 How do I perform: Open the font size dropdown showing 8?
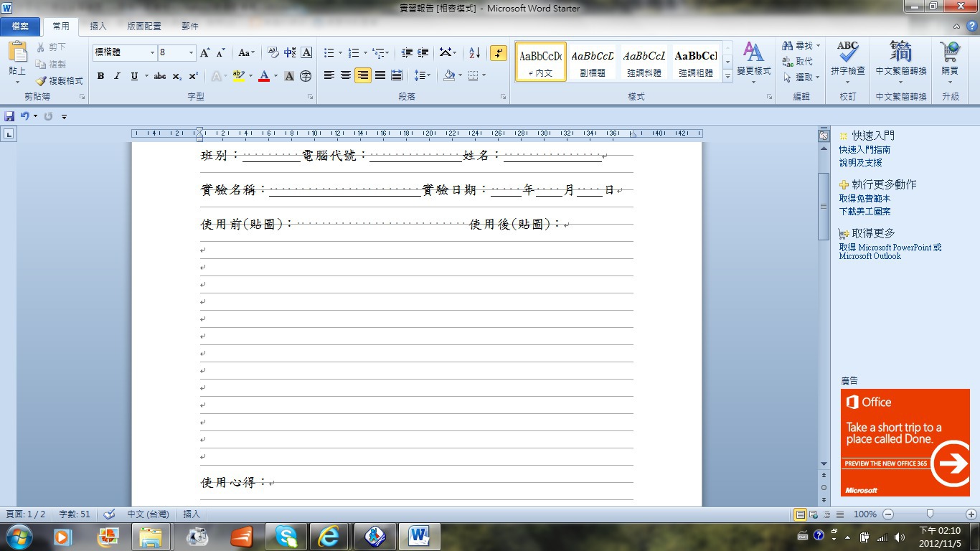[191, 53]
